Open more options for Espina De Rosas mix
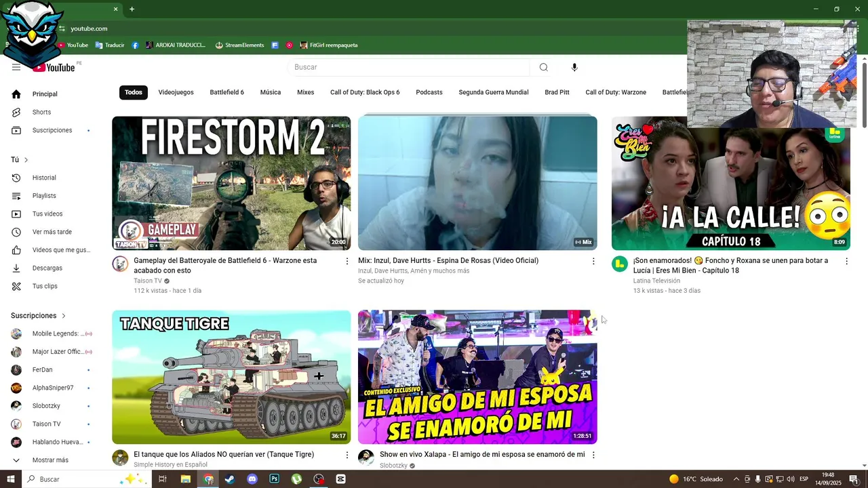Viewport: 868px width, 488px height. tap(593, 261)
